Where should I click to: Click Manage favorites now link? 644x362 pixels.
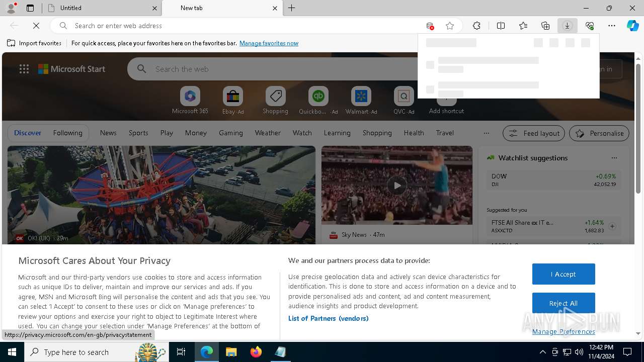[x=269, y=43]
